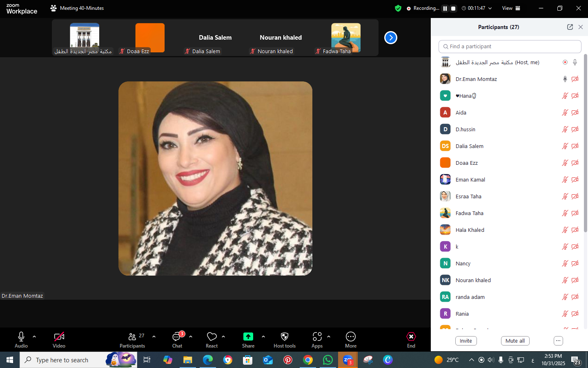Click the More options icon
Screen dimensions: 588x368
point(350,337)
